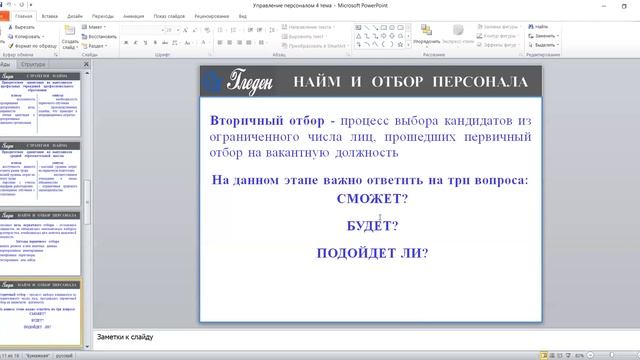The image size is (640, 360).
Task: Select the oval shape in gallery
Action: pyautogui.click(x=392, y=27)
